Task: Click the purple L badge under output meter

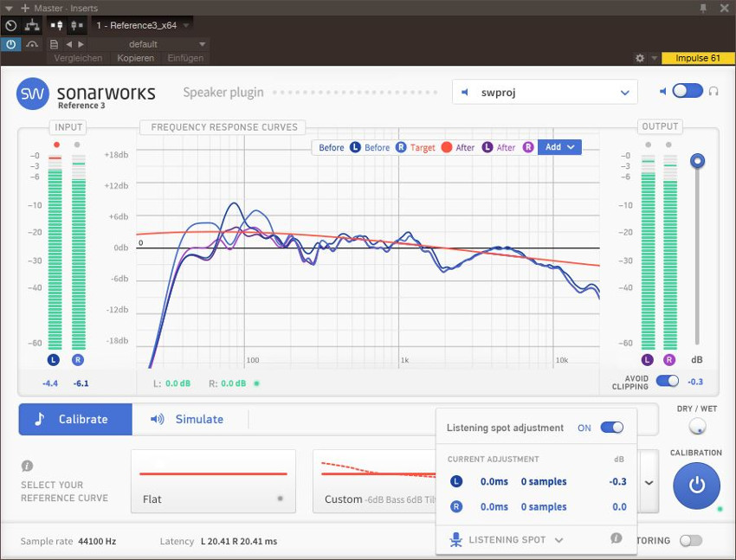Action: (648, 360)
